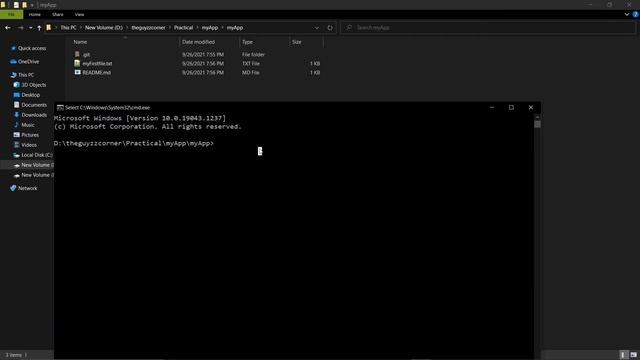Select the .git folder icon
Screen dimensions: 640x360
pyautogui.click(x=77, y=54)
